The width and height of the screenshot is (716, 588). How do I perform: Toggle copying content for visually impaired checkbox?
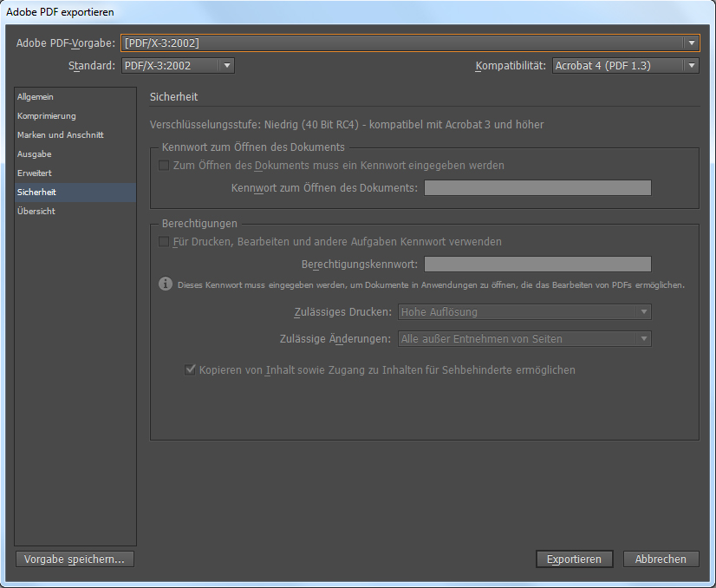tap(190, 369)
